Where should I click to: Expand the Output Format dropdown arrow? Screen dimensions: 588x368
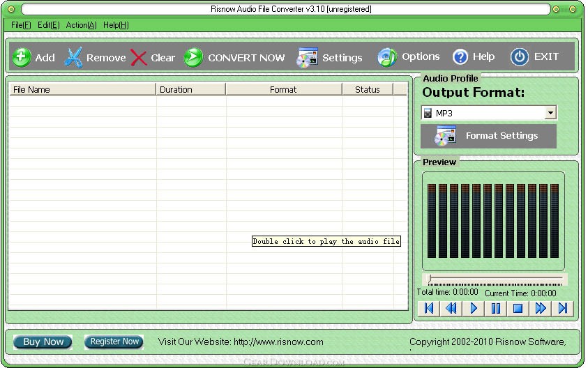pyautogui.click(x=550, y=113)
